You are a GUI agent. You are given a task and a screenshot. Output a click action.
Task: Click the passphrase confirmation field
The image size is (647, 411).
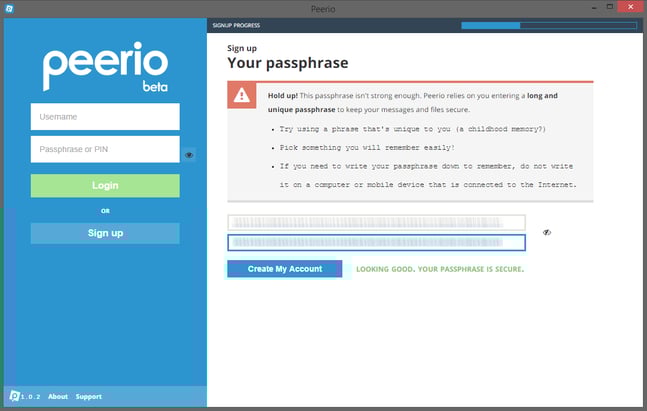pos(376,243)
